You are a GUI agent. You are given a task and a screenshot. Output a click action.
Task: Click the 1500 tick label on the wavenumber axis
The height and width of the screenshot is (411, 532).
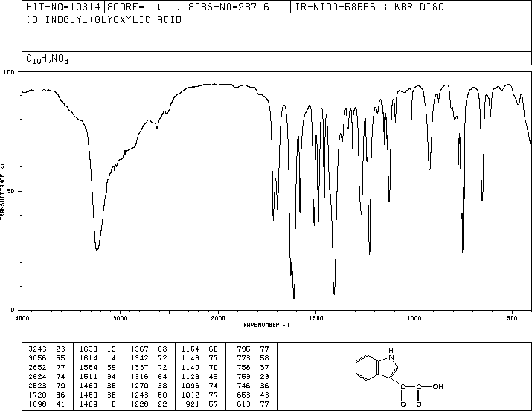pos(316,318)
